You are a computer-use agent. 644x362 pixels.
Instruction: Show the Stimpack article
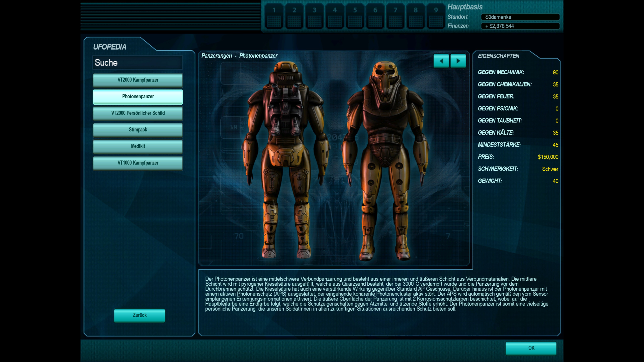pyautogui.click(x=138, y=130)
